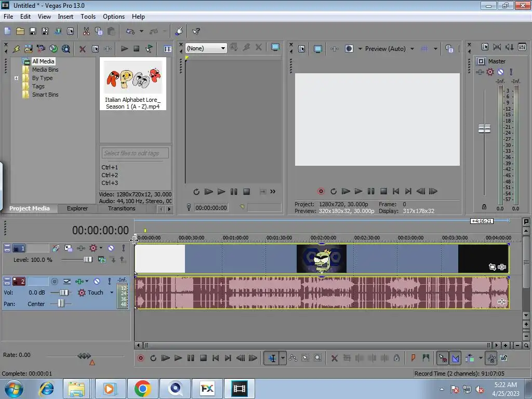
Task: Open the Undo history dropdown arrow
Action: click(x=141, y=31)
